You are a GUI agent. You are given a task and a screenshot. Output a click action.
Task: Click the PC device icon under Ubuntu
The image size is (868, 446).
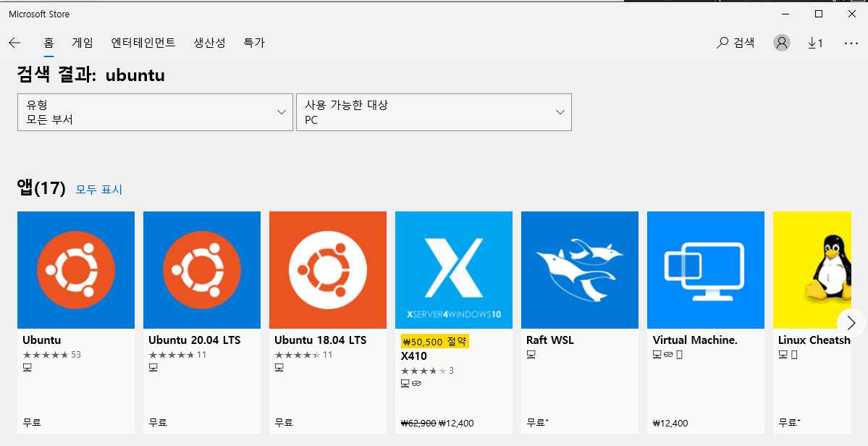tap(27, 367)
